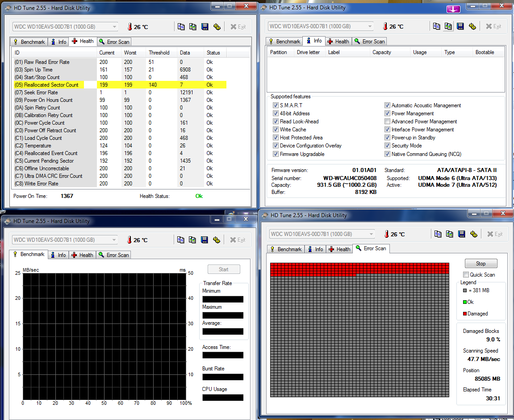
Task: Switch to Health tab in Info window
Action: coord(338,41)
